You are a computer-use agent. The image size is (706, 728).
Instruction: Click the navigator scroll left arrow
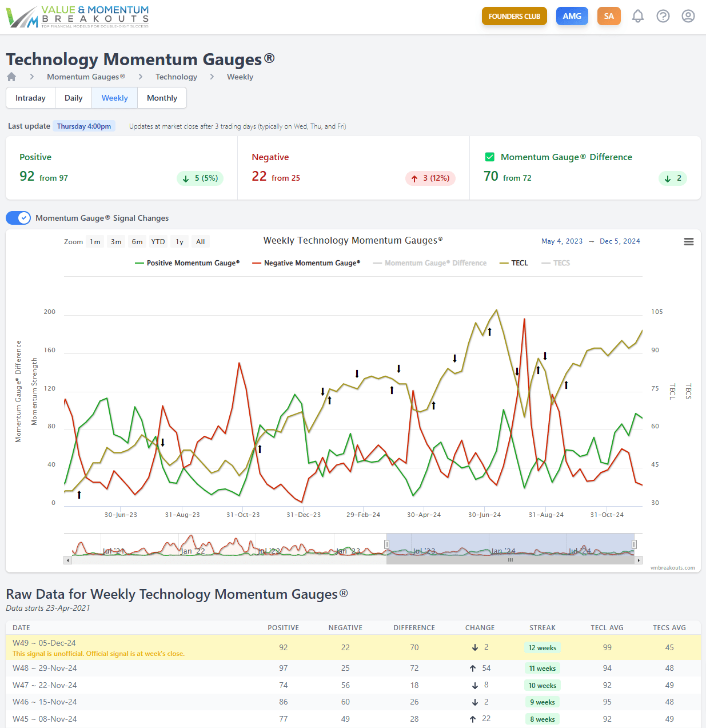tap(68, 560)
